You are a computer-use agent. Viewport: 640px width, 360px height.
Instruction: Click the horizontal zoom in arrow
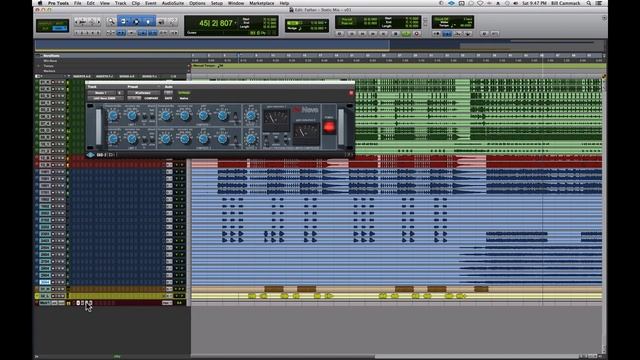pyautogui.click(x=98, y=22)
